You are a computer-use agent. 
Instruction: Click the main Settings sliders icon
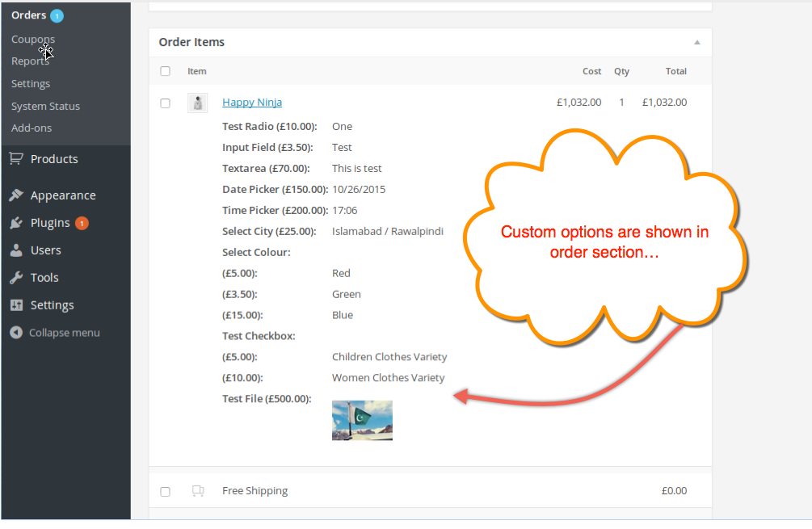tap(16, 304)
